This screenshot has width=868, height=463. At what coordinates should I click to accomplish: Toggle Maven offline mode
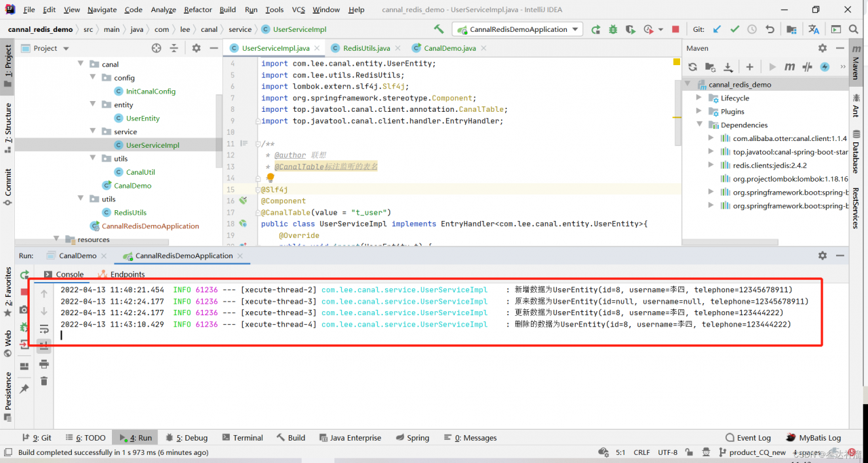807,66
